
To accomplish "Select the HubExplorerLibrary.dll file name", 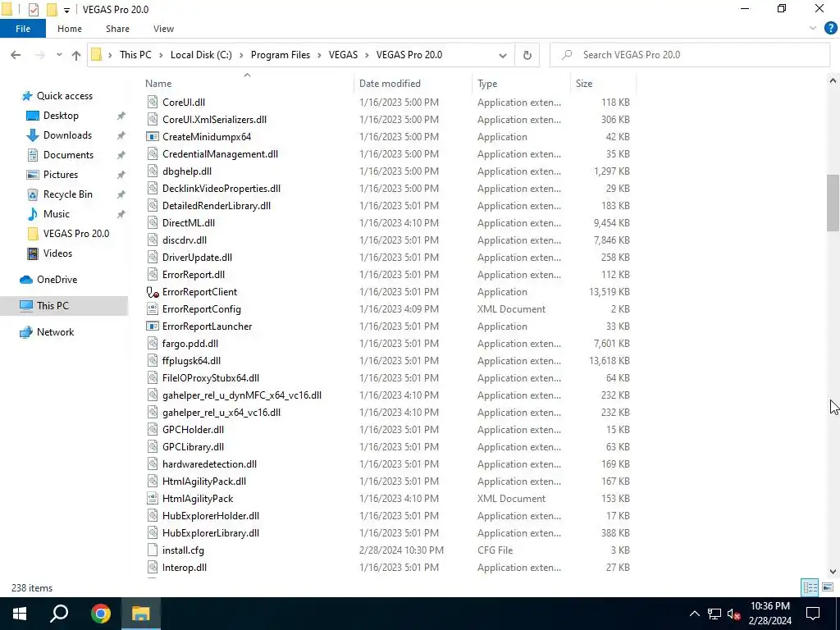I will pos(211,533).
